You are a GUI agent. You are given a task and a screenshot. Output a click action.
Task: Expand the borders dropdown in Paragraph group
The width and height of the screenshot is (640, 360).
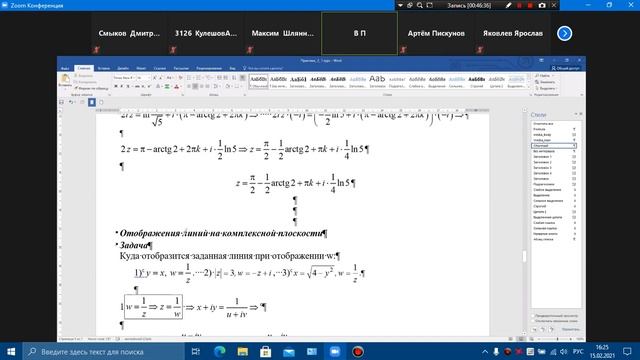click(x=241, y=86)
